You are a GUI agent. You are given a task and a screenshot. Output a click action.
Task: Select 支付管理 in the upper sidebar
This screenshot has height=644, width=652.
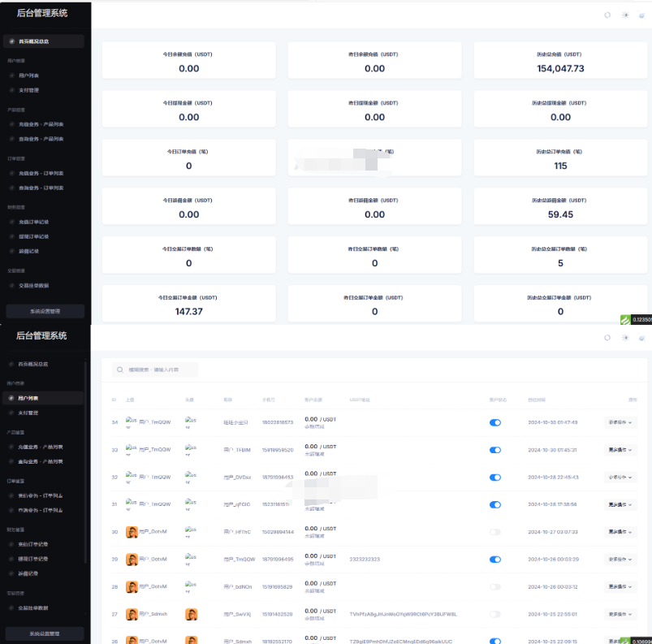pyautogui.click(x=29, y=90)
